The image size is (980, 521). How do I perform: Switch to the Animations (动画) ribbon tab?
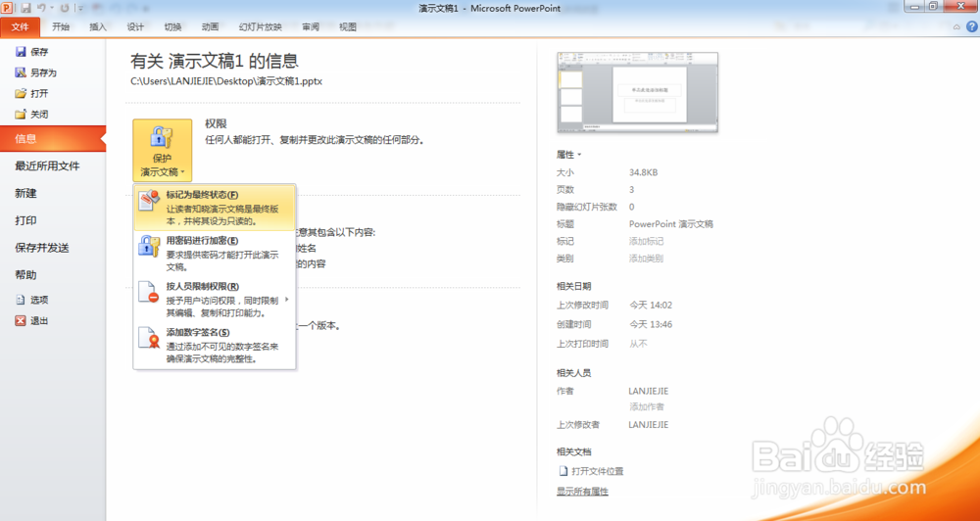(x=211, y=26)
